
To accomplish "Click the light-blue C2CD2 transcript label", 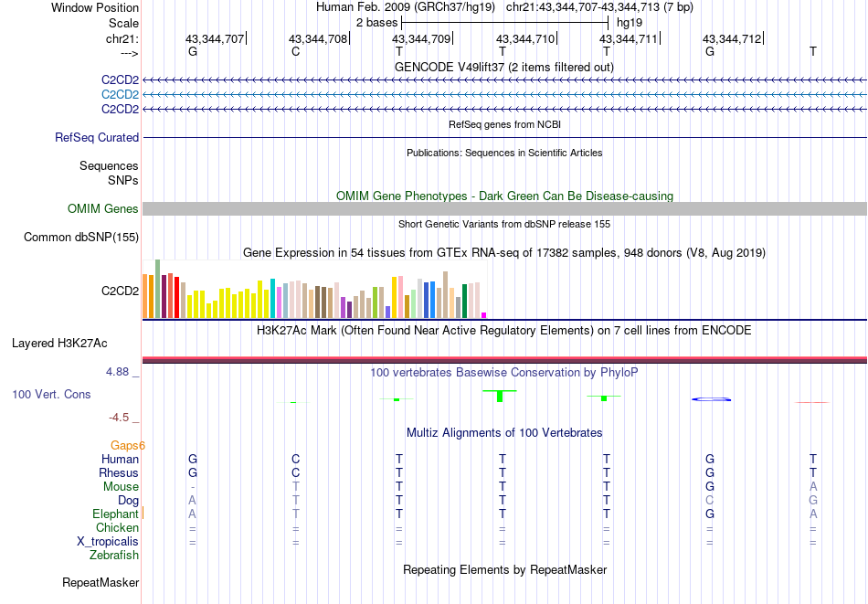I will coord(120,95).
